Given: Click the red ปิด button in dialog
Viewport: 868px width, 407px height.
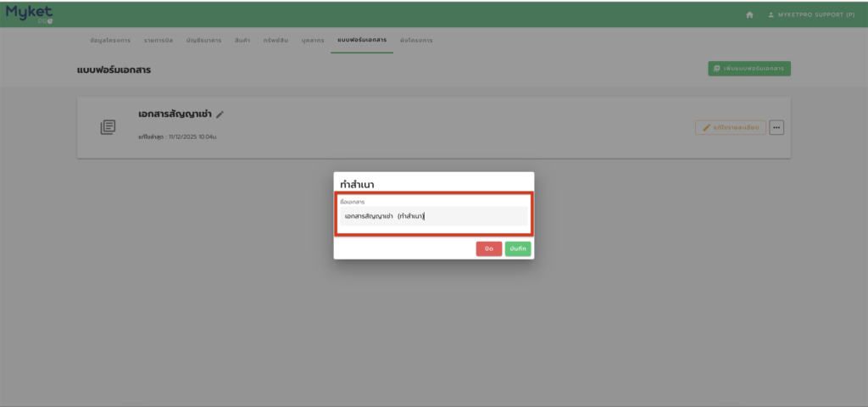Looking at the screenshot, I should [x=489, y=248].
